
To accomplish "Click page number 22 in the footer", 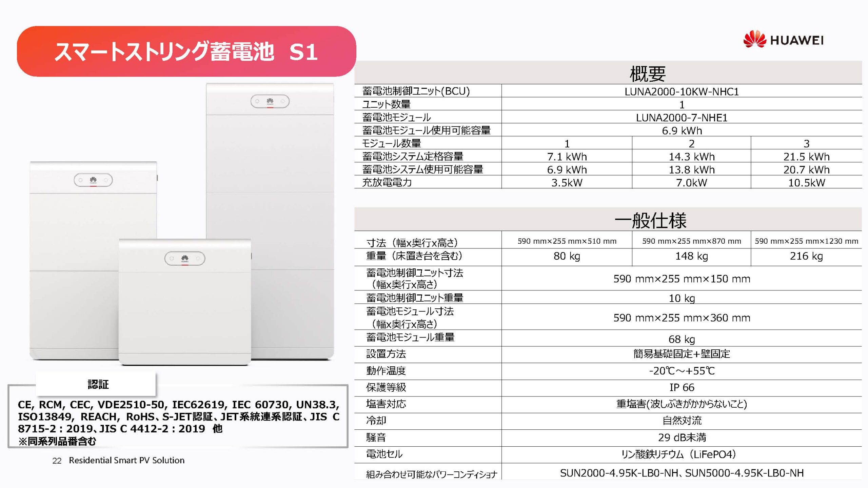I will pyautogui.click(x=57, y=461).
